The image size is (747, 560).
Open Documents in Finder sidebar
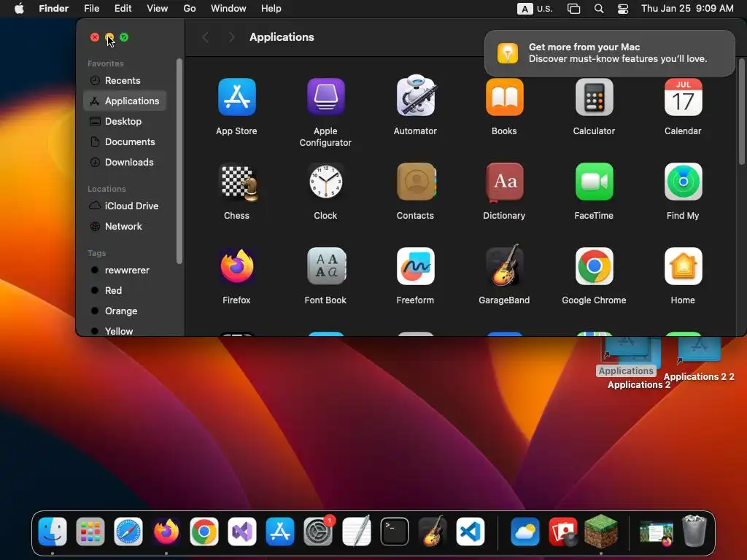pyautogui.click(x=125, y=142)
